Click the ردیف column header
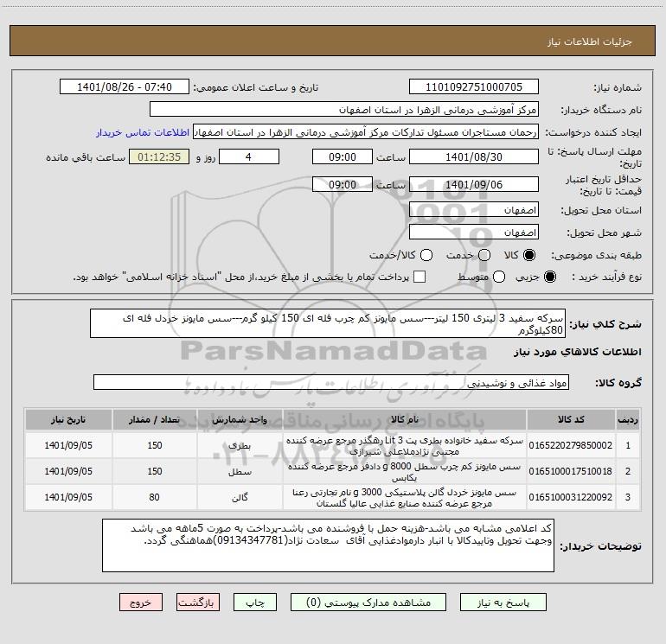 (628, 420)
